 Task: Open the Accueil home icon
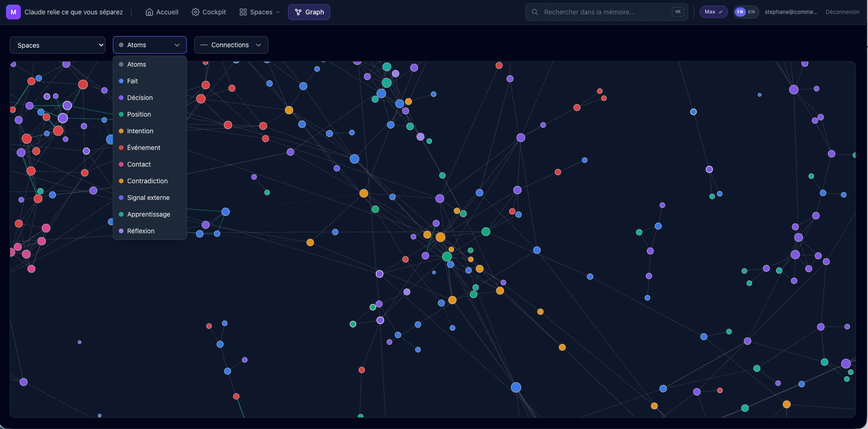pos(149,12)
